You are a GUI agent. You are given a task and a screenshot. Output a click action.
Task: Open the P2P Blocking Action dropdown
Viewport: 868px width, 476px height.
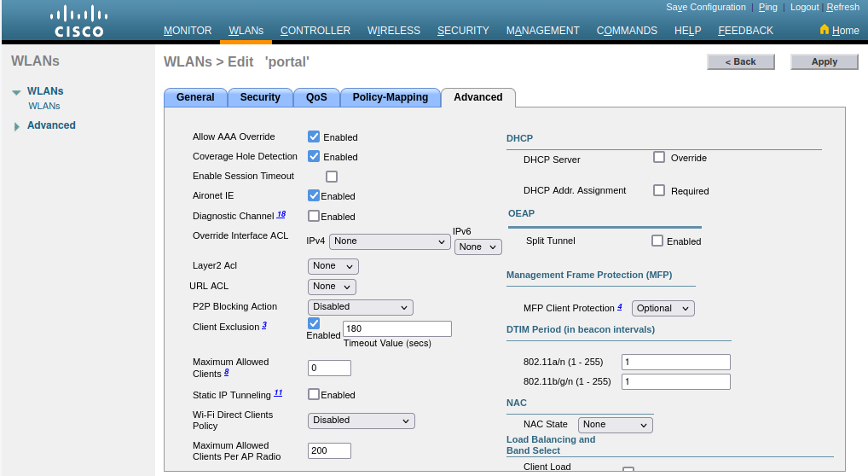point(360,307)
